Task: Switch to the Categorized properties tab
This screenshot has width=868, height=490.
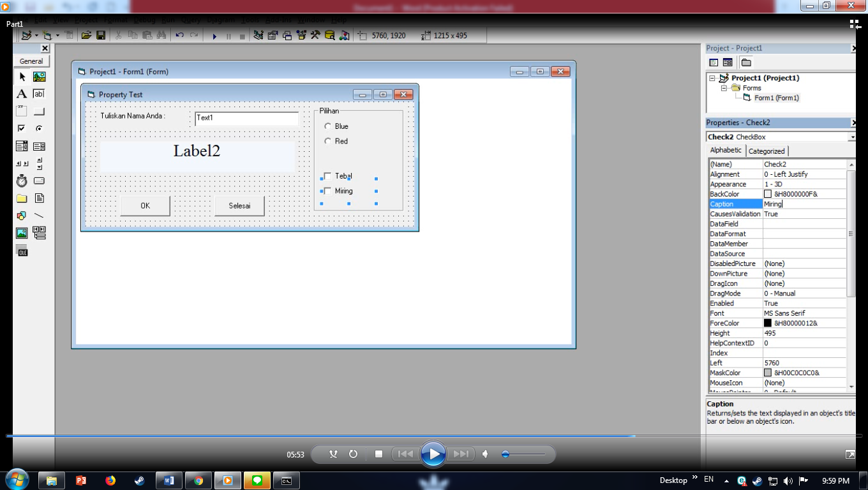Action: [767, 151]
